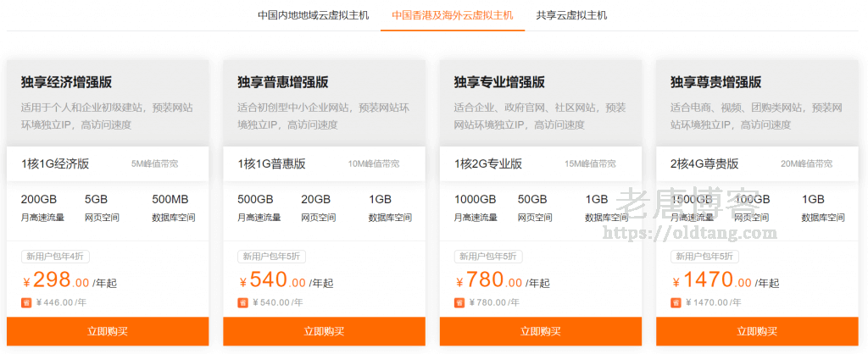Select the 1核1G经济版 spec row
The width and height of the screenshot is (868, 354).
108,163
